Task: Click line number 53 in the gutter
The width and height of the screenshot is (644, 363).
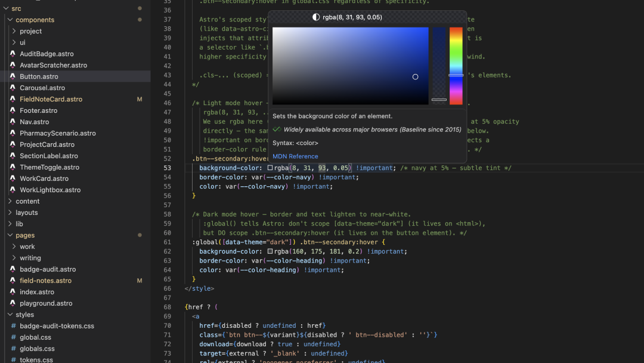Action: pos(167,168)
